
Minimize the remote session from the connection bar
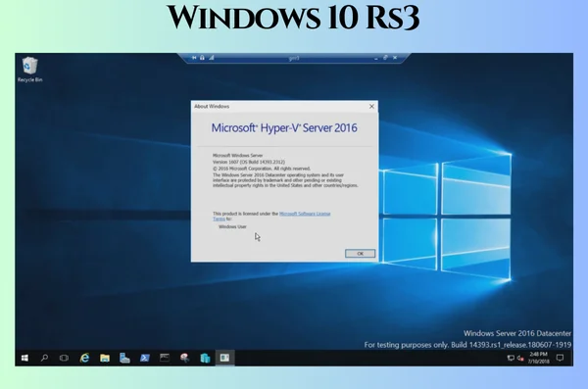click(375, 58)
